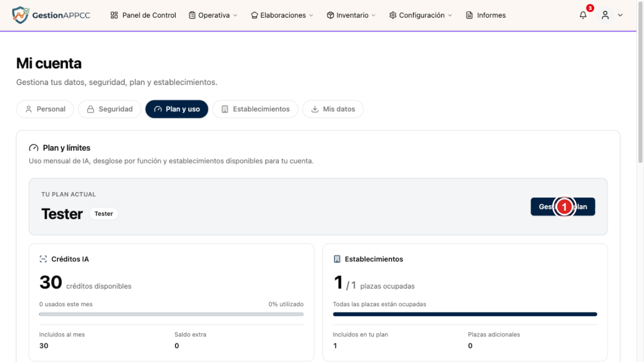Image resolution: width=644 pixels, height=362 pixels.
Task: Click the Inventario box icon
Action: tap(331, 15)
